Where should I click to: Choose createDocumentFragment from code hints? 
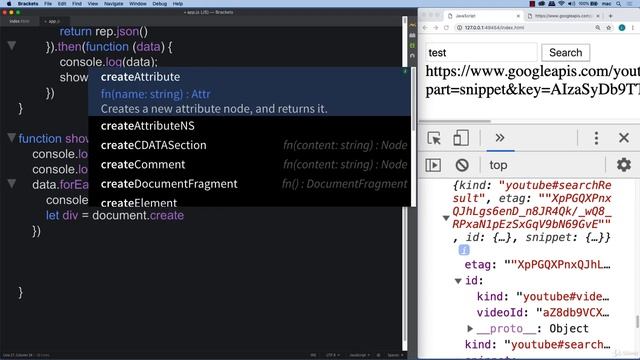pyautogui.click(x=249, y=184)
